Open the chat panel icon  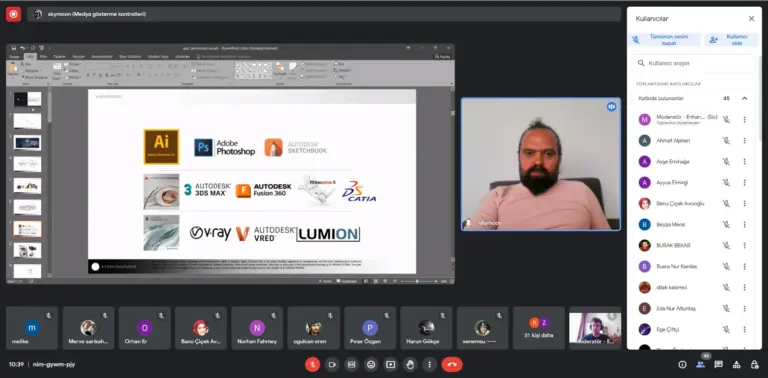(719, 364)
